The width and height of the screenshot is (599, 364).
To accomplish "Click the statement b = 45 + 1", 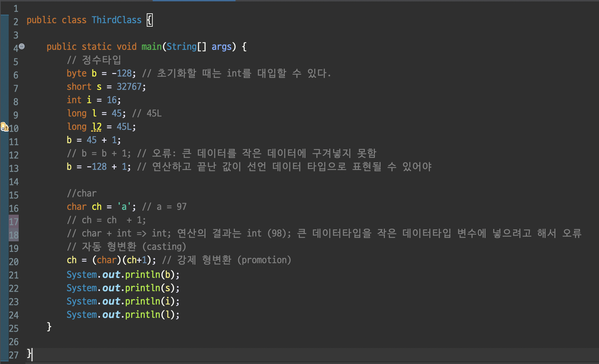I will coord(94,140).
